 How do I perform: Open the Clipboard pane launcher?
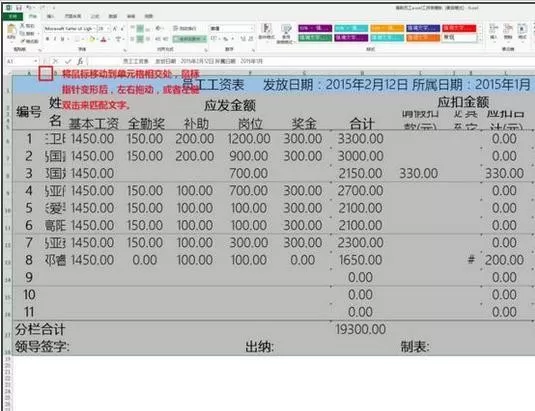click(40, 50)
